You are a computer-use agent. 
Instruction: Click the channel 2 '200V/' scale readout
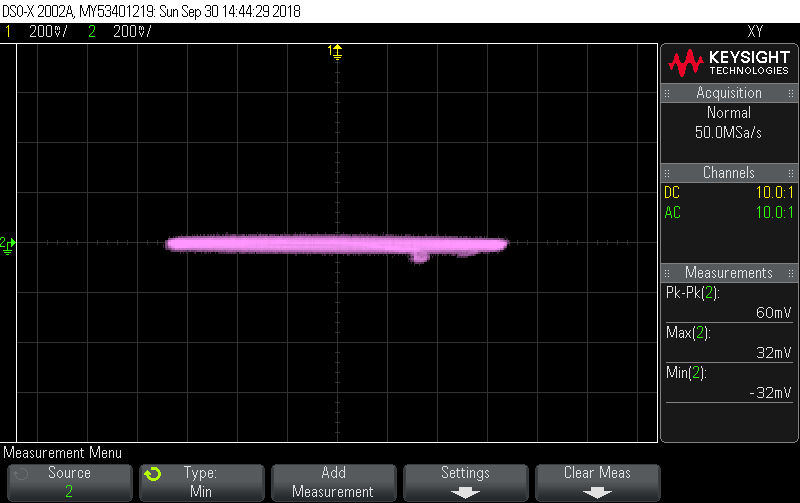tap(132, 32)
